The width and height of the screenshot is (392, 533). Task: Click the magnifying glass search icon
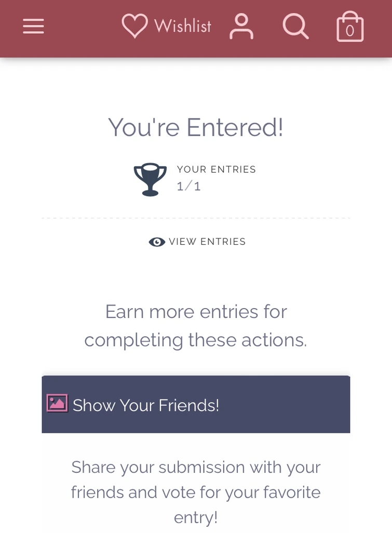coord(295,26)
